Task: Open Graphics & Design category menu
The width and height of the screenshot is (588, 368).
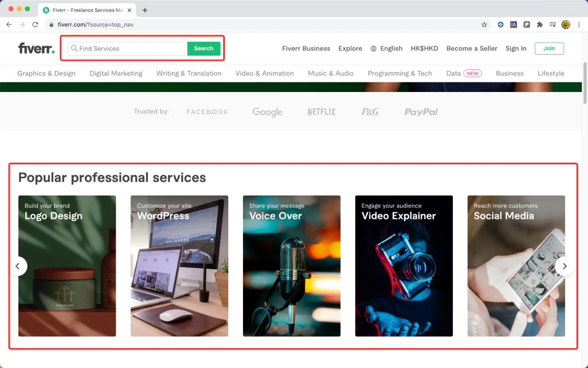Action: point(46,73)
